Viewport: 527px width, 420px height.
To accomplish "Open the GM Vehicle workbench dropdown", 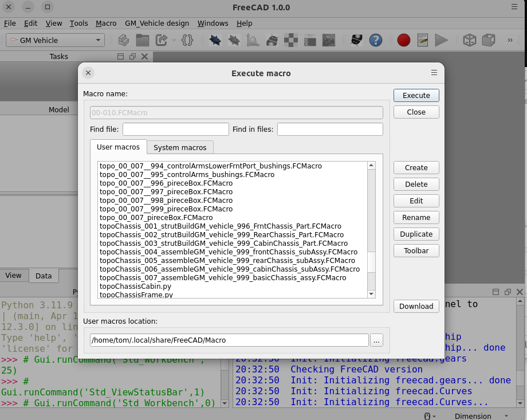I will coord(54,40).
